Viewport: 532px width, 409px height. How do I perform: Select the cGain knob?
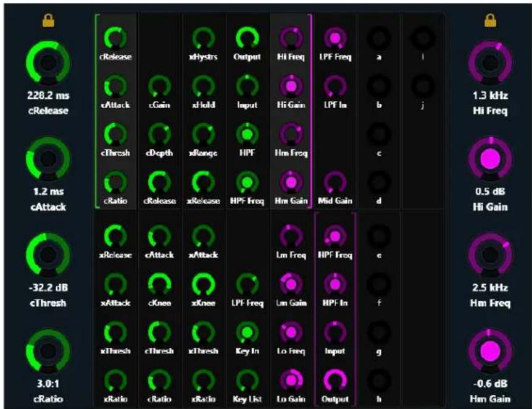coord(159,86)
